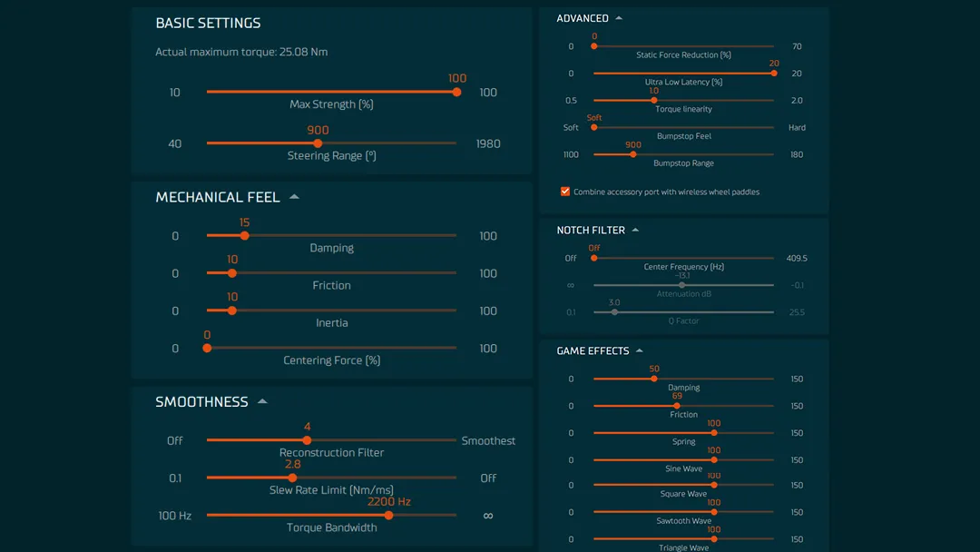Collapse the Notch Filter section arrow
Viewport: 980px width, 552px height.
coord(635,230)
